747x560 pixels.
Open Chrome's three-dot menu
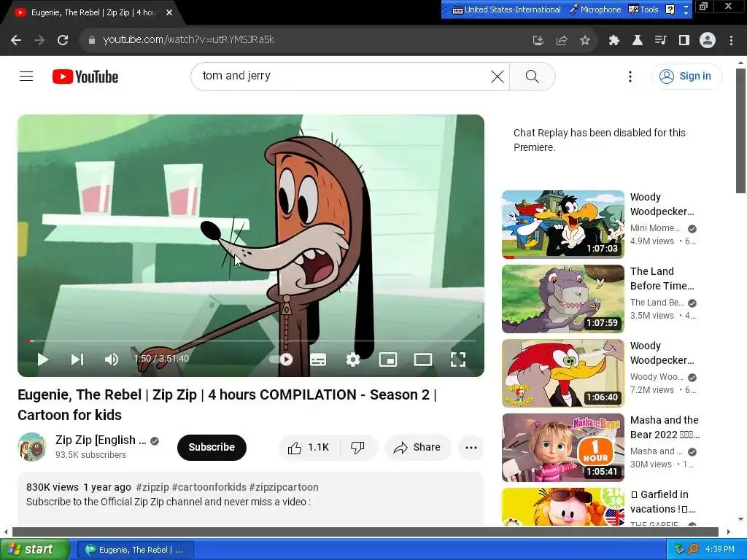731,40
